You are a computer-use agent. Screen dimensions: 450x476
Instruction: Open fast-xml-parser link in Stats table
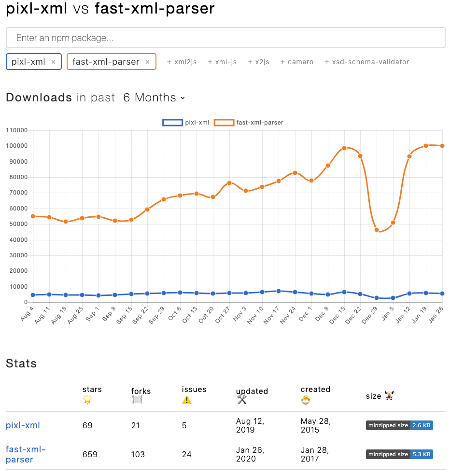(26, 454)
